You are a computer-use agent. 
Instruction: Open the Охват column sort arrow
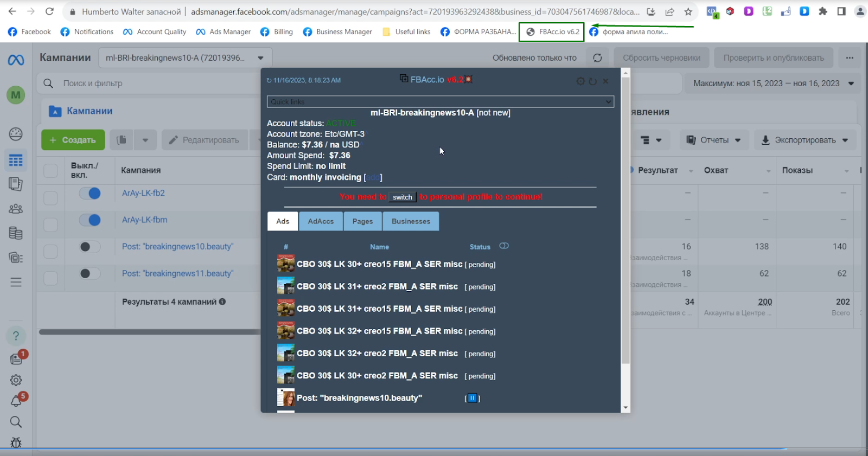pyautogui.click(x=768, y=171)
